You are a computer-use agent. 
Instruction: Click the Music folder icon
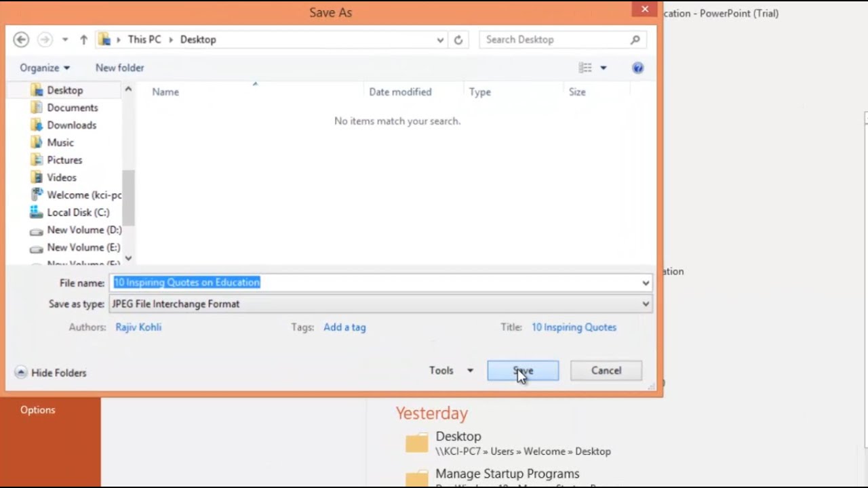[x=37, y=143]
